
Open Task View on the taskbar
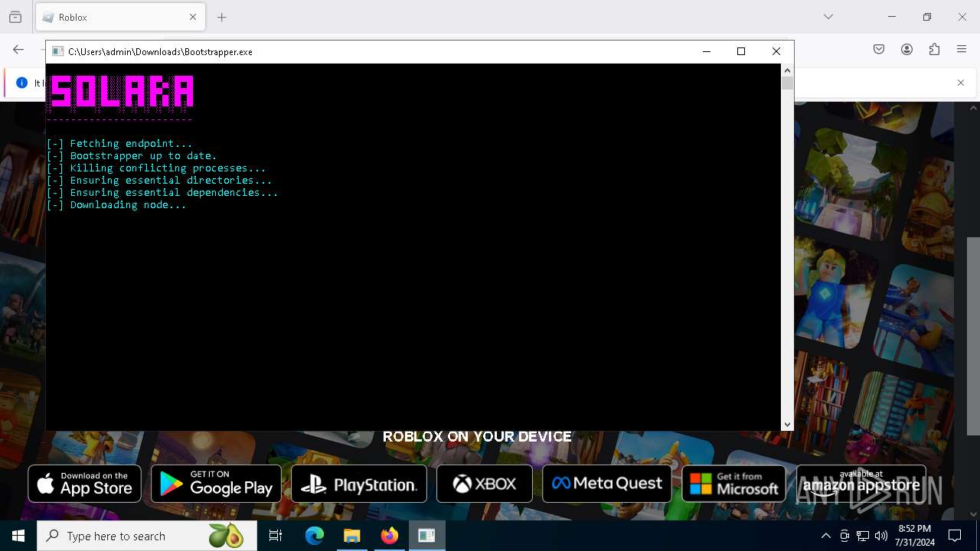click(x=276, y=536)
